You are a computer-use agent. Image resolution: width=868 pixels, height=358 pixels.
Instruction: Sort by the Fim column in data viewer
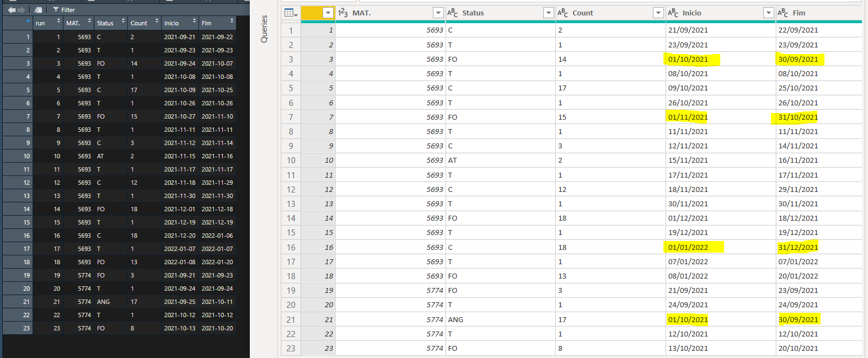(217, 23)
